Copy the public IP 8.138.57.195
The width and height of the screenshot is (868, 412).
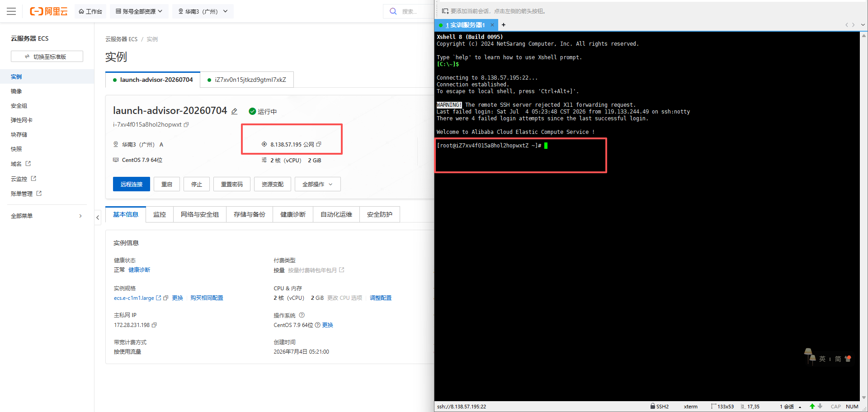point(319,144)
